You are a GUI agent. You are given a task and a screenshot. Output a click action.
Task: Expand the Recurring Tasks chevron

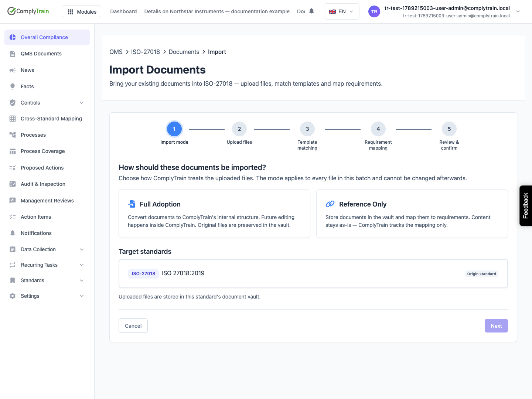[x=82, y=265]
